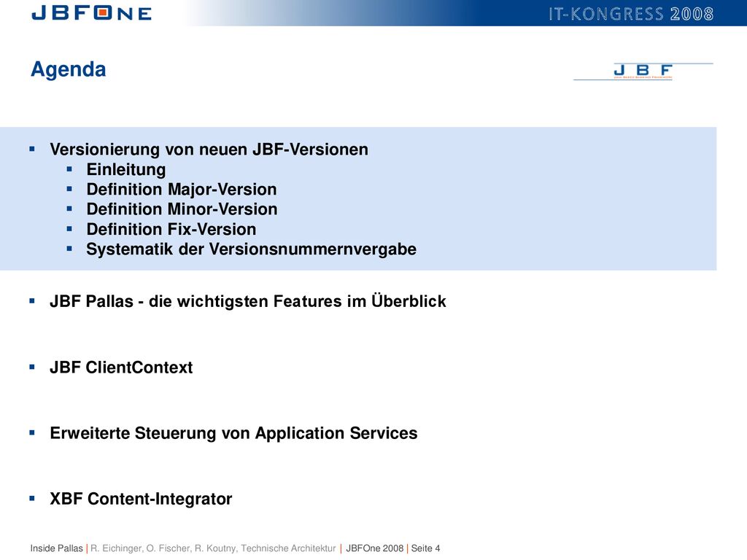Click 'Definition Major-Version' sub-item
747x560 pixels.
click(x=182, y=190)
